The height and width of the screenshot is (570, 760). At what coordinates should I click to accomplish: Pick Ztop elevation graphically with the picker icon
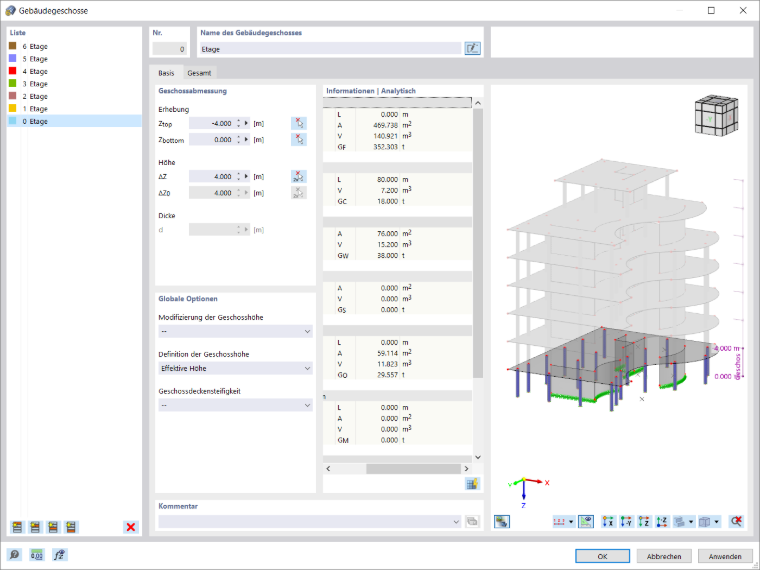click(x=299, y=124)
